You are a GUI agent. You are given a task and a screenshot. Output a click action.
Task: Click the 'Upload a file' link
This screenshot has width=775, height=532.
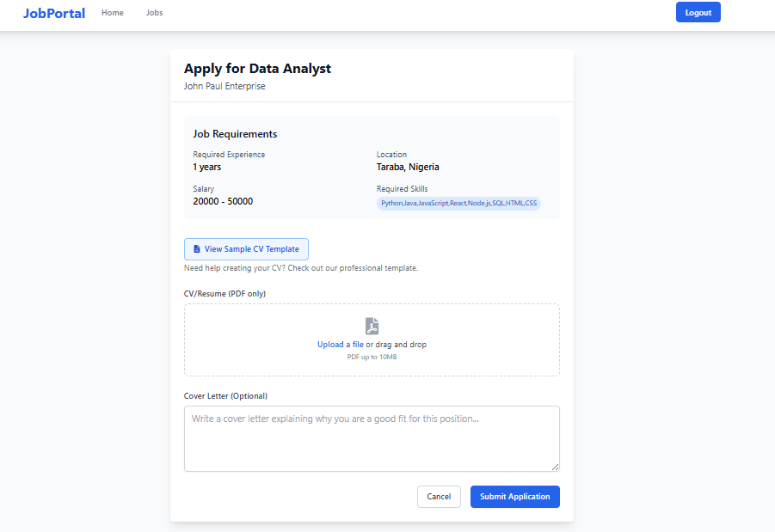point(340,345)
